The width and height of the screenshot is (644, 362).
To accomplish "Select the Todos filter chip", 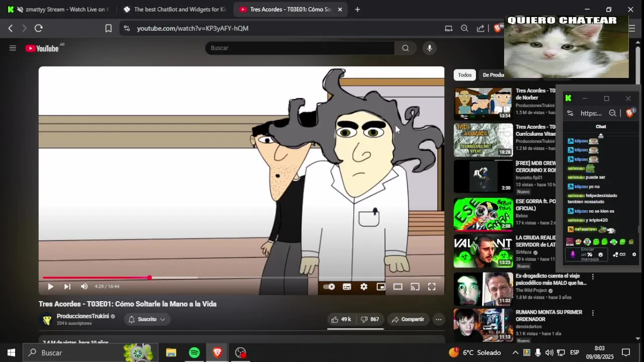I will (464, 75).
